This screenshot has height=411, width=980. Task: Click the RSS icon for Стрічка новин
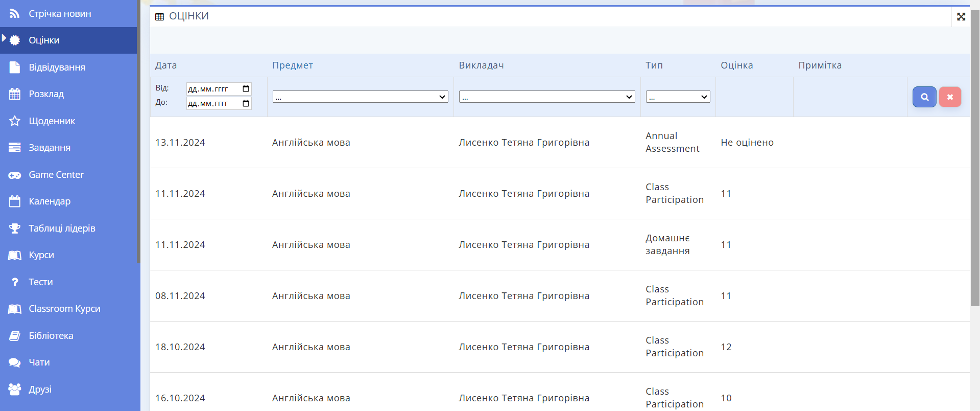click(x=15, y=14)
